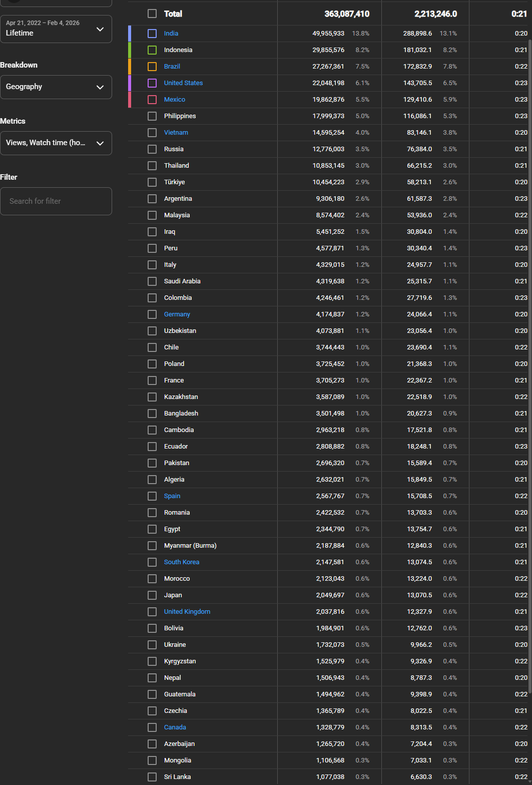Open the Views, Watch time metrics dropdown
The width and height of the screenshot is (532, 785).
[56, 143]
